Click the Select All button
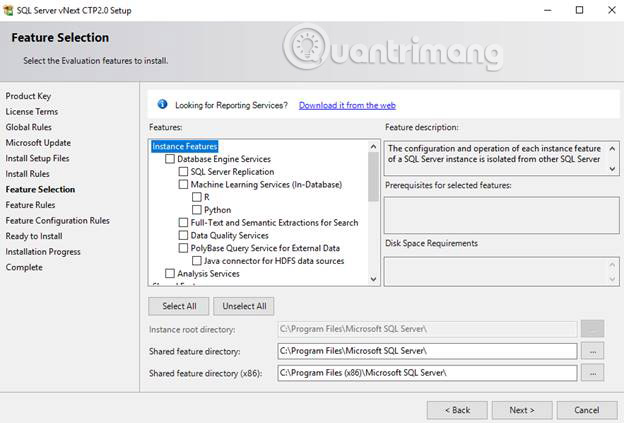Viewport: 624px width, 423px height. (x=179, y=306)
